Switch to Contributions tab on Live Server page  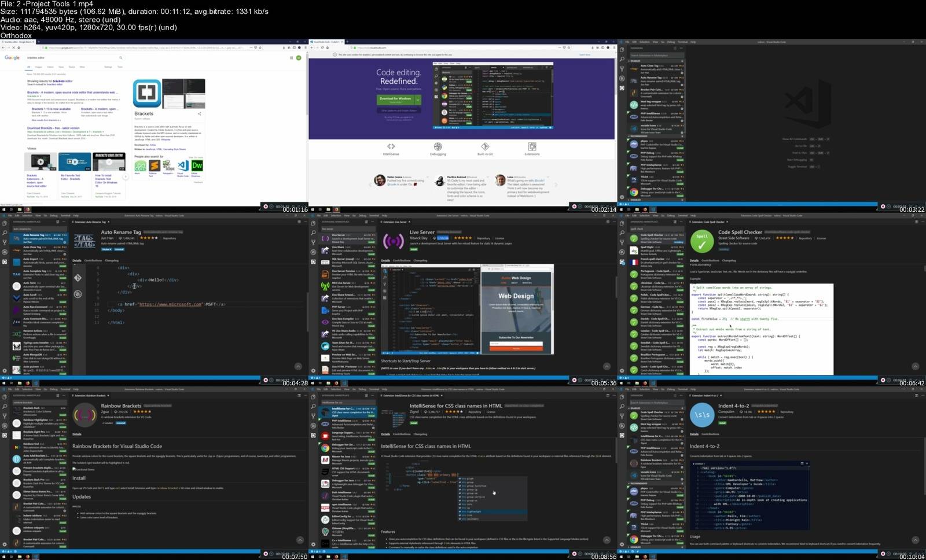402,260
